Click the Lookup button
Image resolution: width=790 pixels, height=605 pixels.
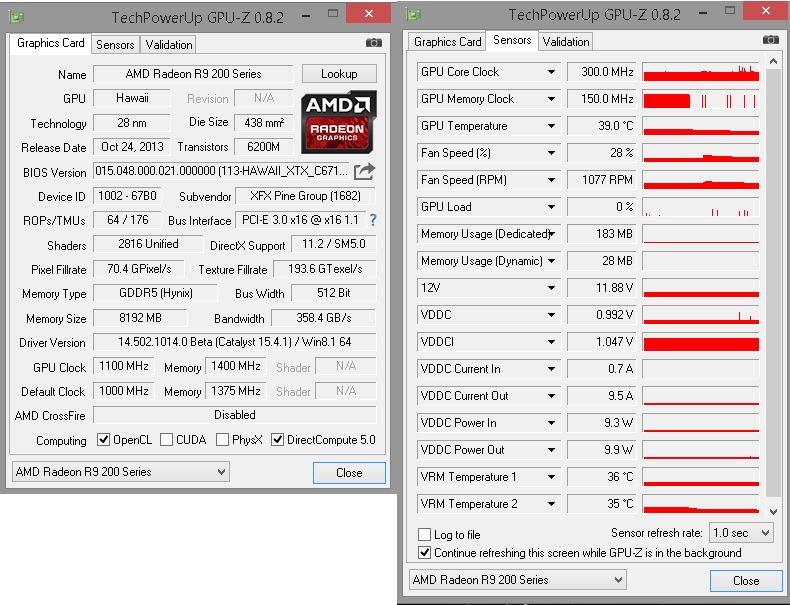coord(339,74)
